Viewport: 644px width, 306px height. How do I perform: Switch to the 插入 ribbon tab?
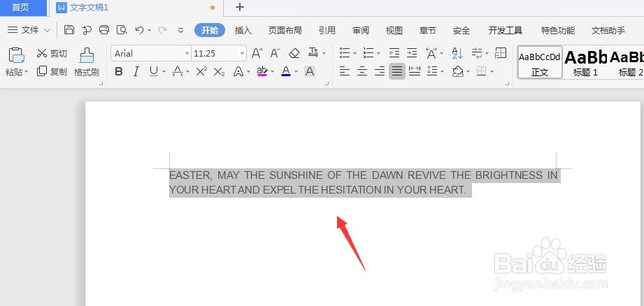243,30
